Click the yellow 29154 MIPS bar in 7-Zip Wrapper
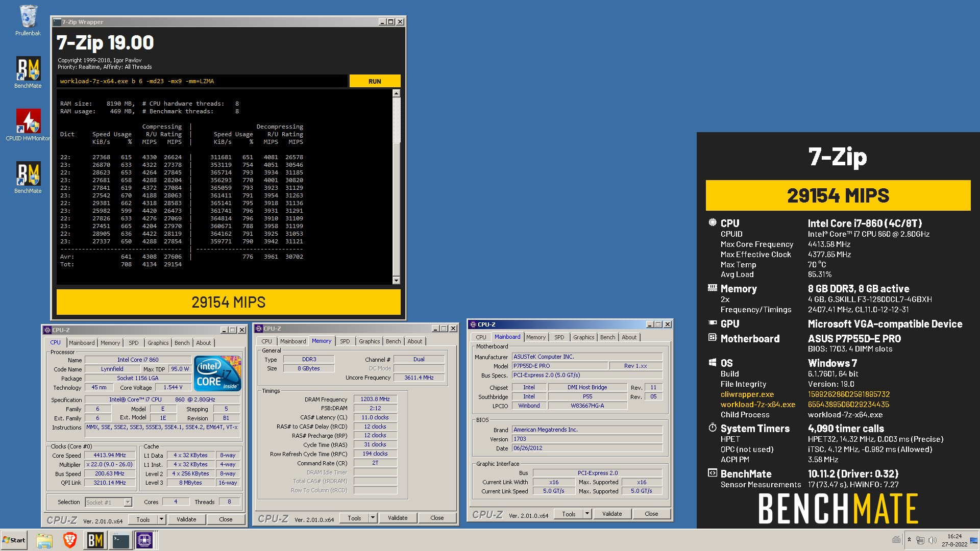Viewport: 980px width, 551px height. 228,302
